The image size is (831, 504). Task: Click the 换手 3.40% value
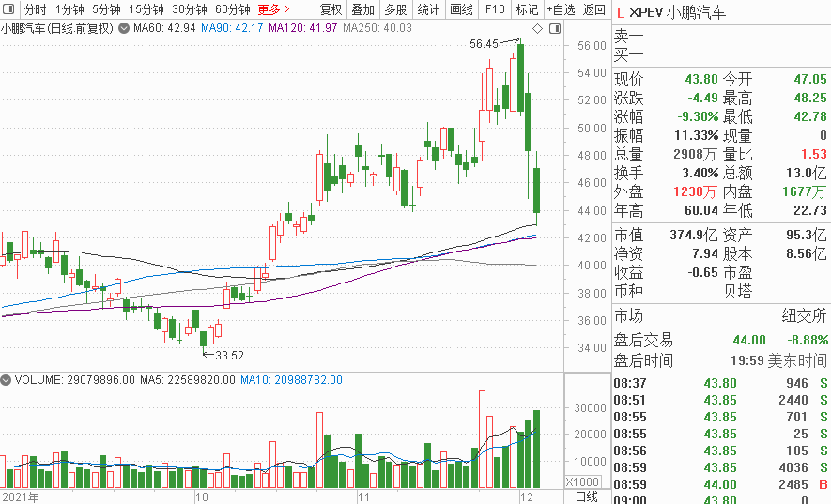pos(700,173)
